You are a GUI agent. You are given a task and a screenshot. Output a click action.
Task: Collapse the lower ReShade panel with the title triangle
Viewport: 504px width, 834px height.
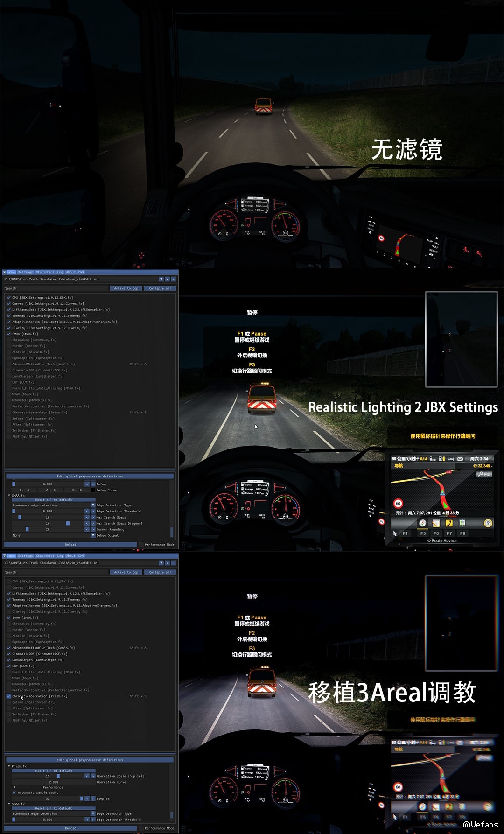click(x=4, y=556)
